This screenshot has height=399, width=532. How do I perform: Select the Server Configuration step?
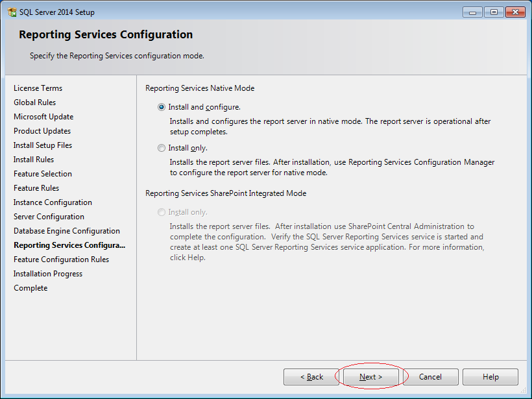point(49,217)
